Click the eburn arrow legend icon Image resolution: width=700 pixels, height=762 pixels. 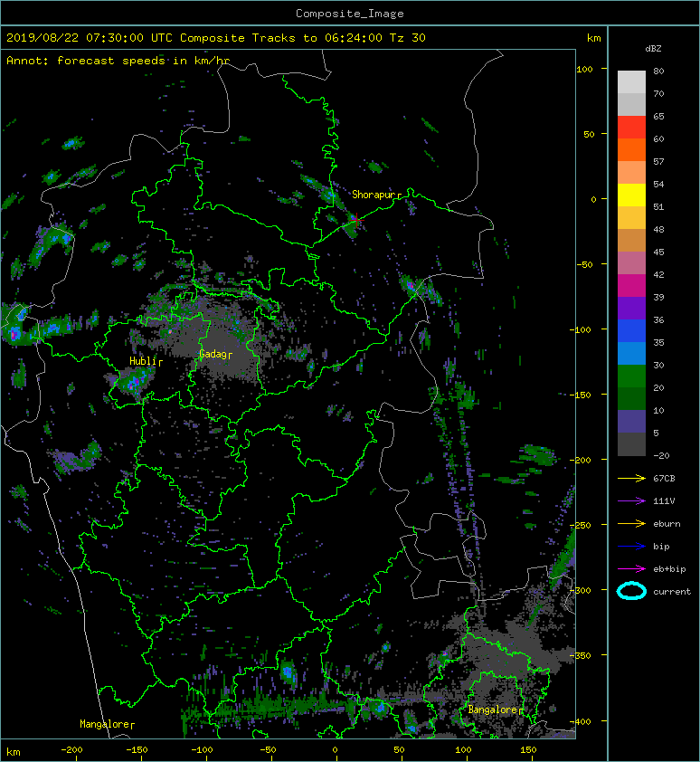point(631,523)
